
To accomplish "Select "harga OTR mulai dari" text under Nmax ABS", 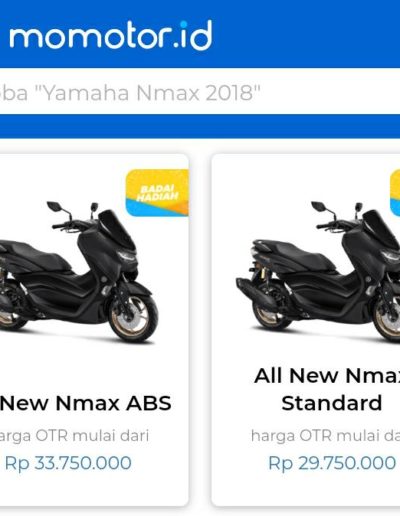I will coord(74,436).
